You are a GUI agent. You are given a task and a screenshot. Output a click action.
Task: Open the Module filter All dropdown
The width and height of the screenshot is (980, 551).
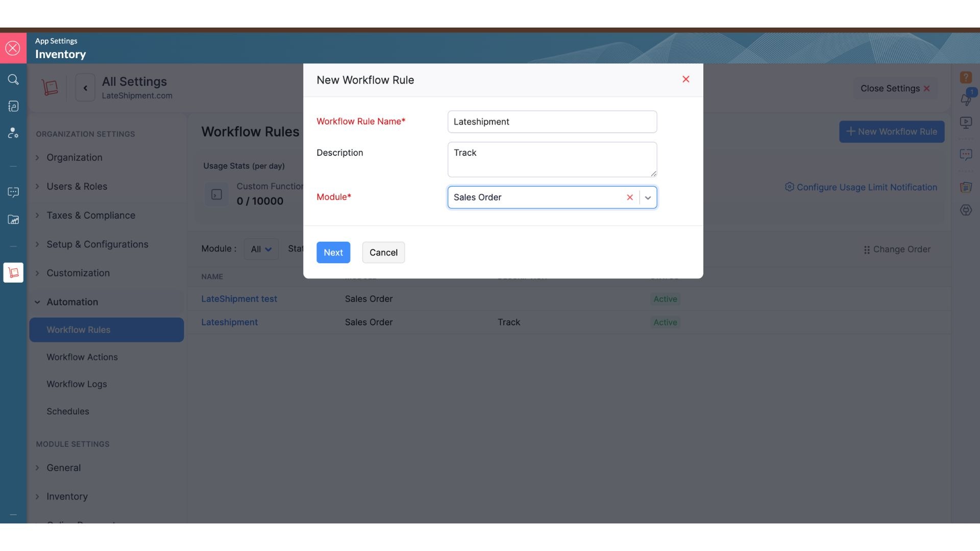click(x=261, y=249)
